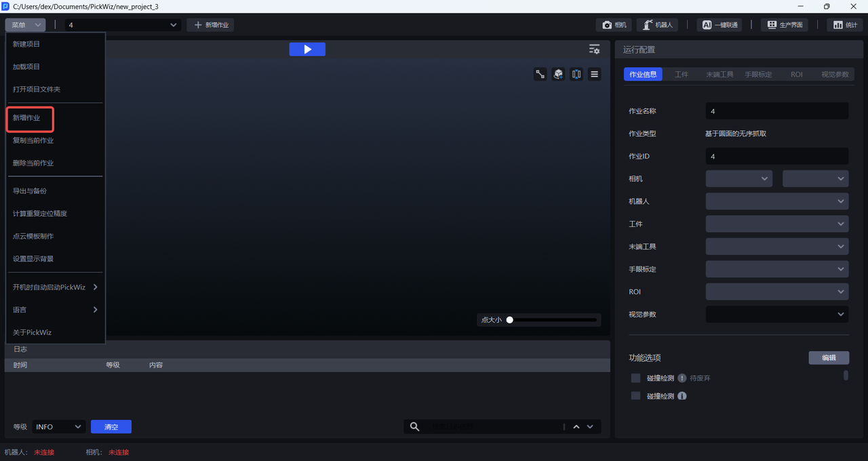Select 新增作业 in the open menu
Viewport: 868px width, 461px height.
[x=27, y=118]
